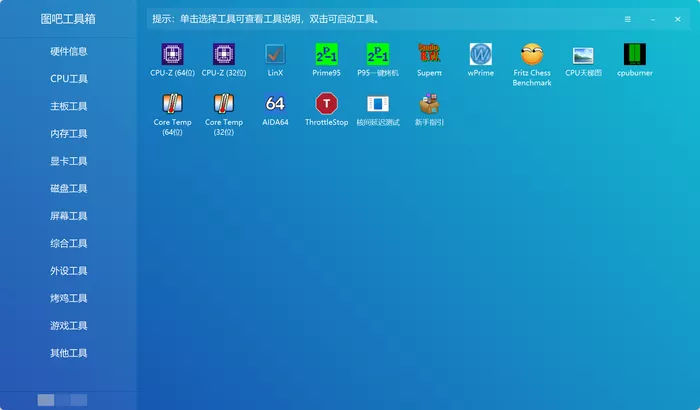Switch to the 游戏工具 category
The height and width of the screenshot is (410, 700).
coord(68,326)
